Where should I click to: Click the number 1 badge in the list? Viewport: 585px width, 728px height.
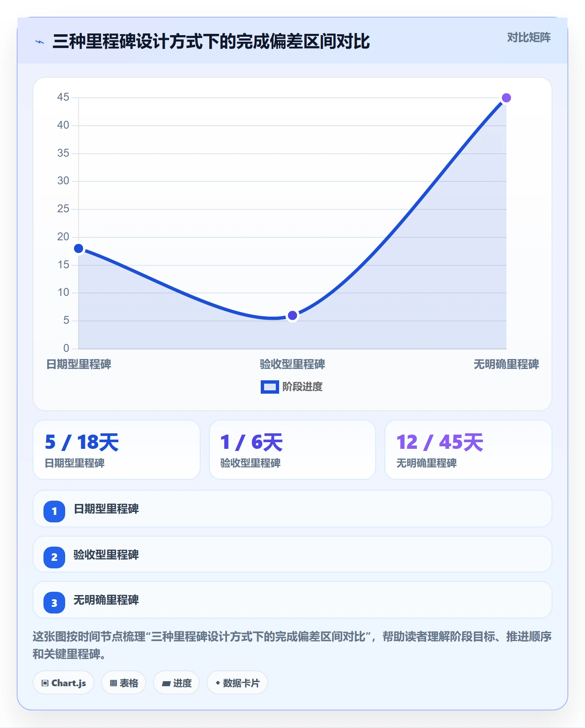pyautogui.click(x=54, y=511)
